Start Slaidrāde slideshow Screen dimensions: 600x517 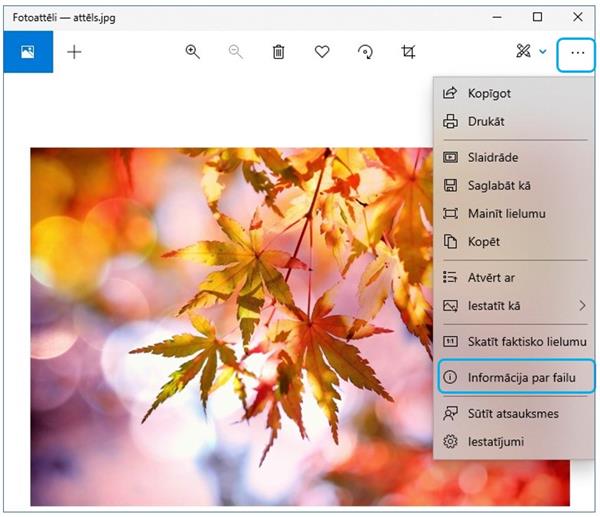click(514, 157)
